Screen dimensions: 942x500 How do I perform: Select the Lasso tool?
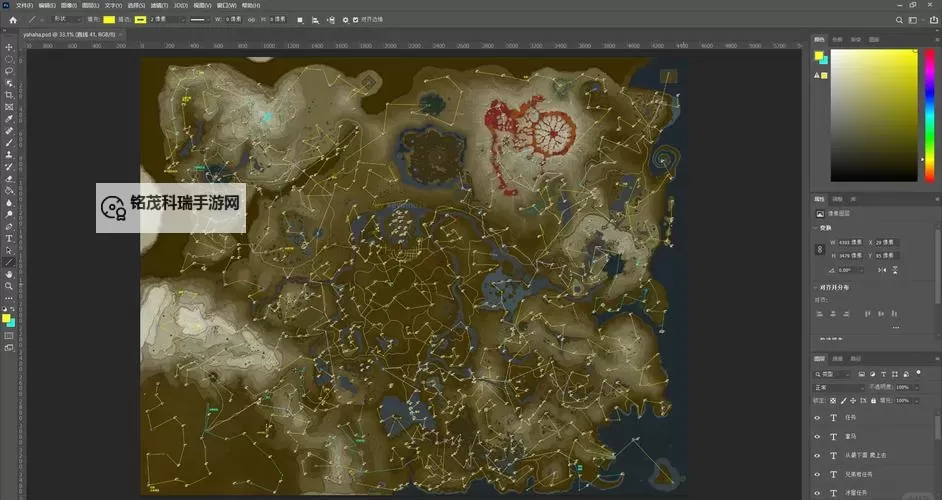coord(9,71)
